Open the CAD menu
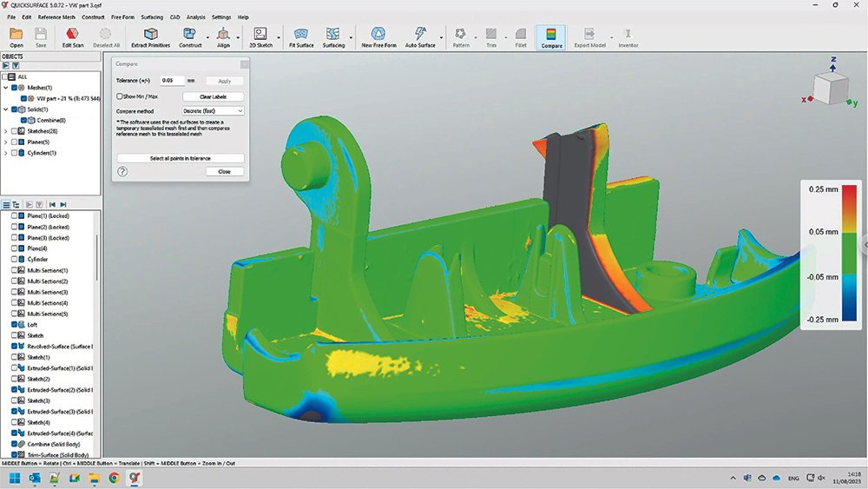Viewport: 868px width, 489px height. (174, 17)
